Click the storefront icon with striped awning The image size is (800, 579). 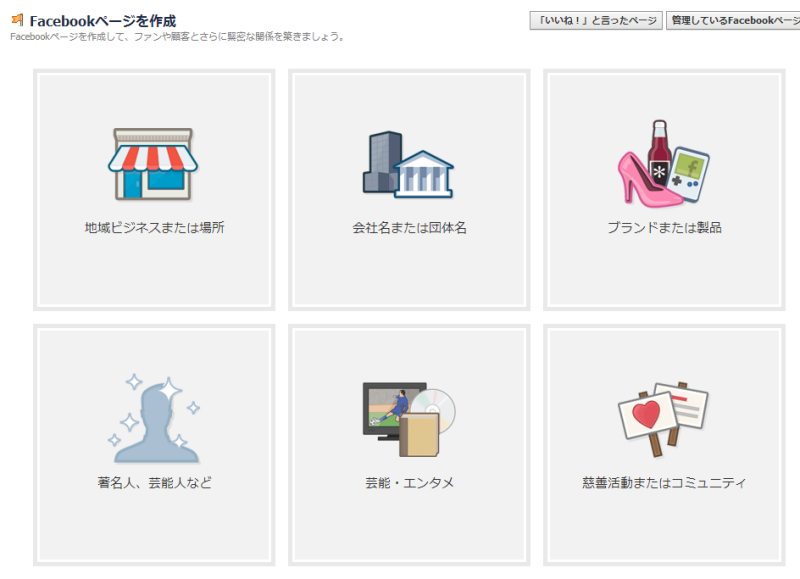(153, 164)
